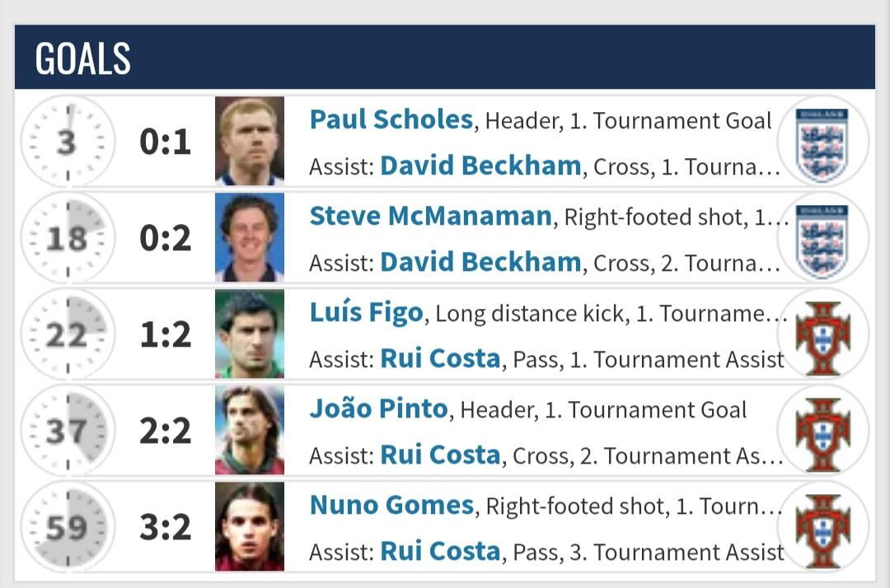890x588 pixels.
Task: Click Portugal crest beside Nuno Gomes goal
Action: (822, 528)
